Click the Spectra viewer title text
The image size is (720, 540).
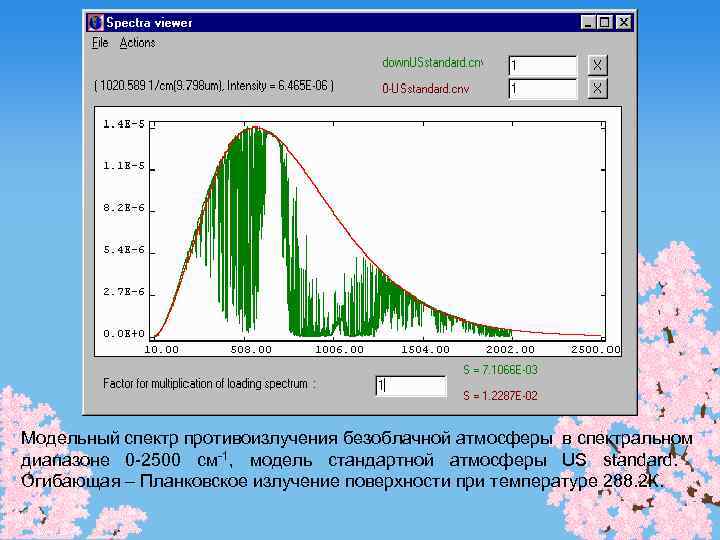tap(149, 22)
